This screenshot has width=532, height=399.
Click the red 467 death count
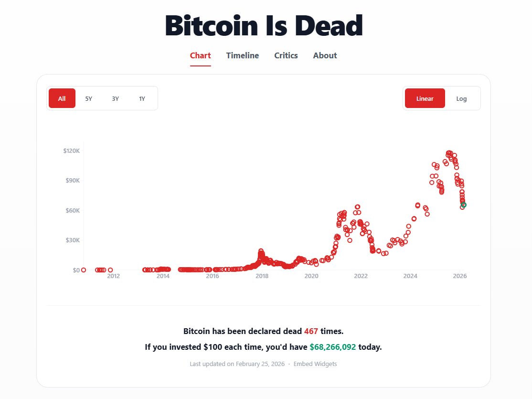(x=312, y=331)
